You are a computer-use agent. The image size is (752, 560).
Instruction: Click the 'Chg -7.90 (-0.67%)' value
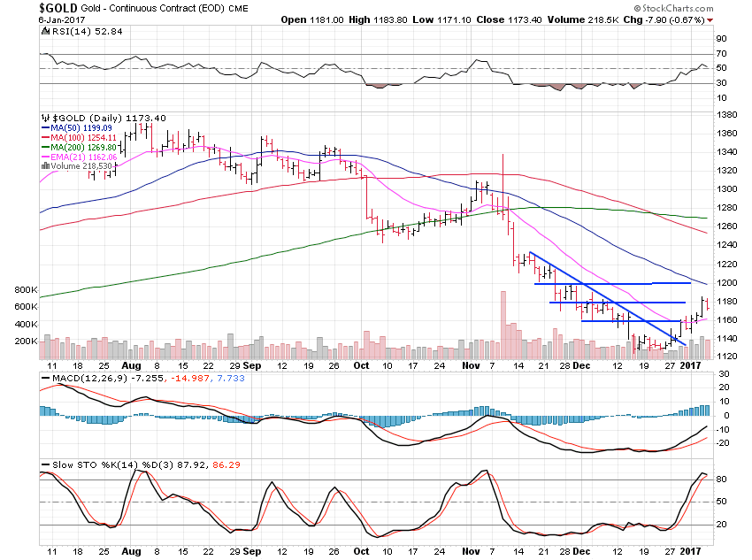pyautogui.click(x=664, y=20)
